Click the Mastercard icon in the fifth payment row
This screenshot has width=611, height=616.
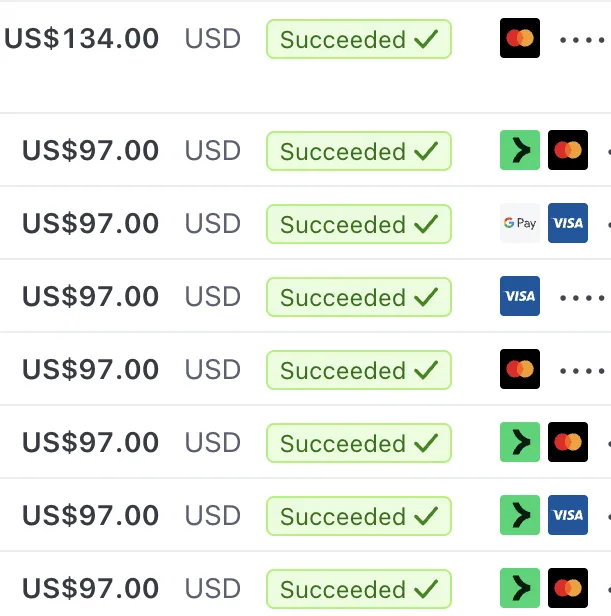(x=519, y=369)
